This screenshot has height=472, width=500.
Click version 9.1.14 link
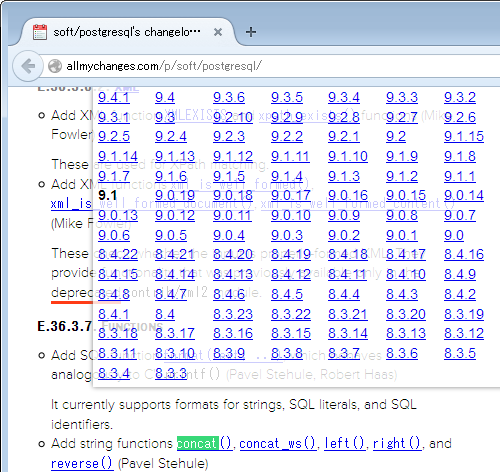118,156
